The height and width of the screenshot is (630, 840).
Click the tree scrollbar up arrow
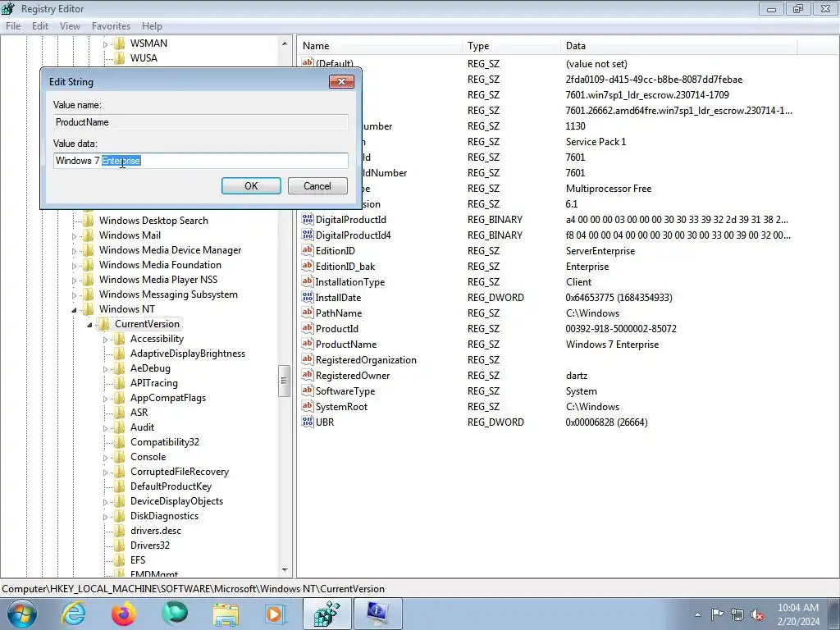[285, 43]
